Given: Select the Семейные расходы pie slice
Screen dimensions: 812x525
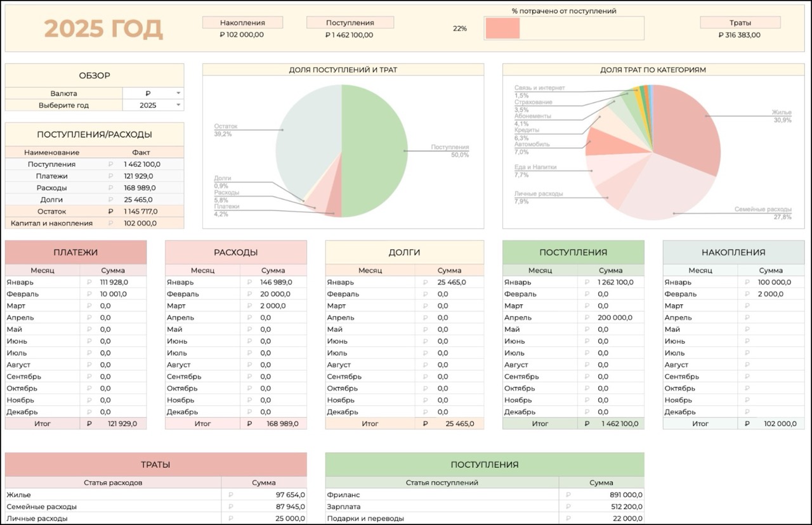Looking at the screenshot, I should pos(660,190).
